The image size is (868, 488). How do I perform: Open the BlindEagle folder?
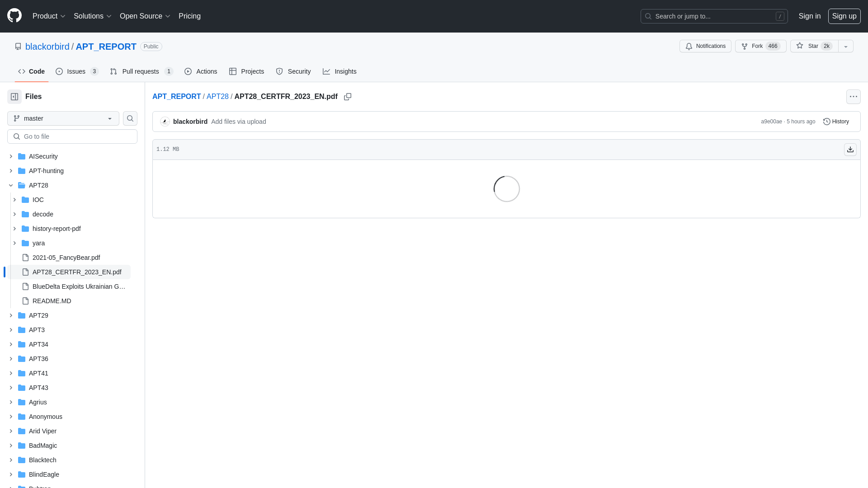(x=44, y=474)
